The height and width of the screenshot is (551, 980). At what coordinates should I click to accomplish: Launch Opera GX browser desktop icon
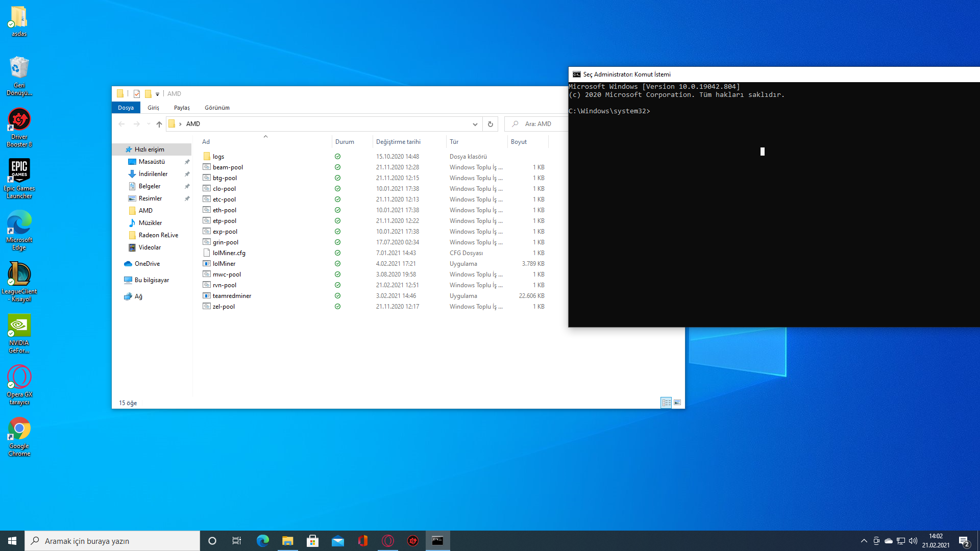[19, 385]
